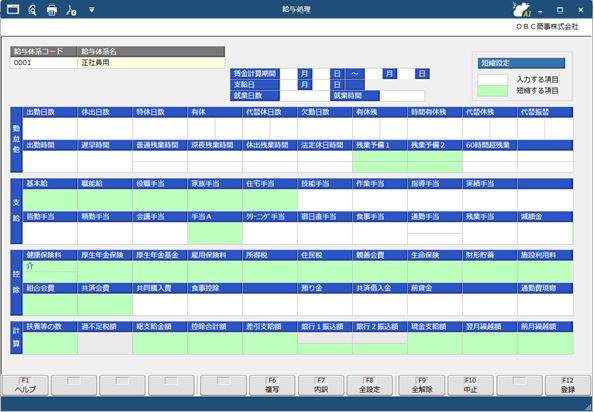Screen dimensions: 594x412
Task: Toggle the 所得税 deduction cell
Action: (270, 272)
